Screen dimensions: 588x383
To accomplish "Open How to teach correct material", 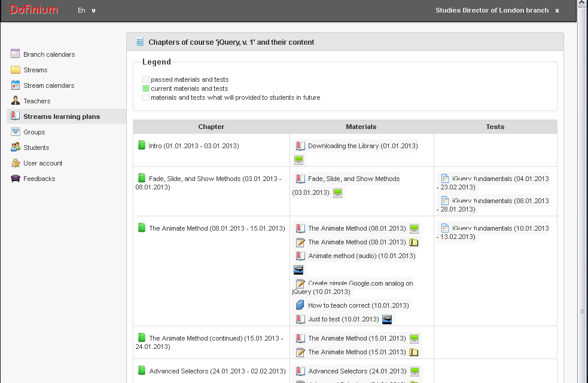I will [358, 305].
